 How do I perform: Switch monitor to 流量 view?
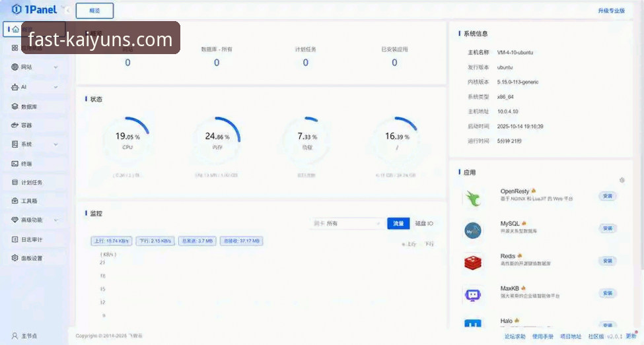[x=398, y=224]
